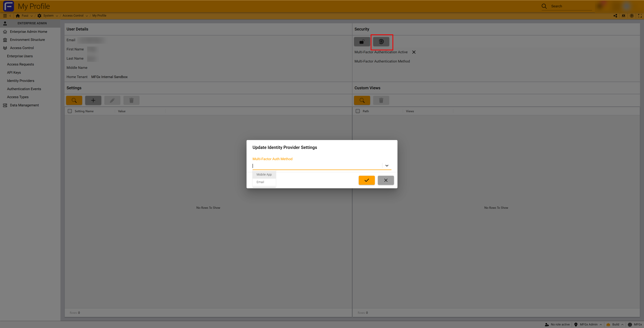644x328 pixels.
Task: Open API Keys in sidebar
Action: (14, 72)
